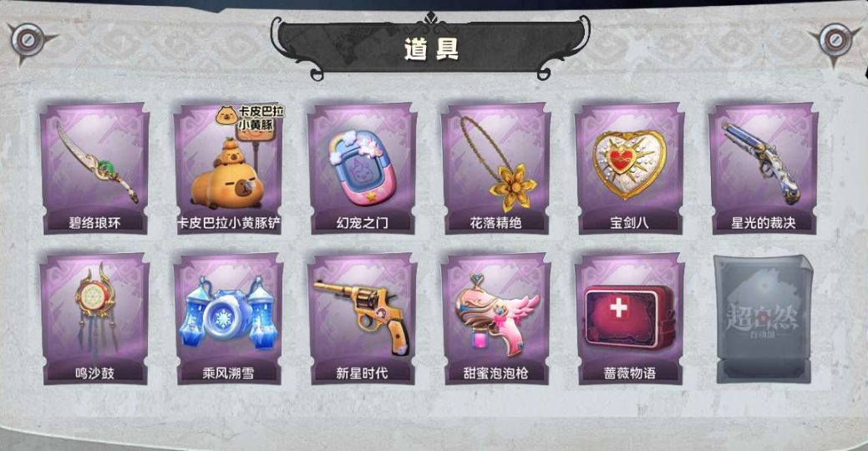This screenshot has height=451, width=868.
Task: Click the gray 超自然 locked card
Action: click(x=764, y=319)
